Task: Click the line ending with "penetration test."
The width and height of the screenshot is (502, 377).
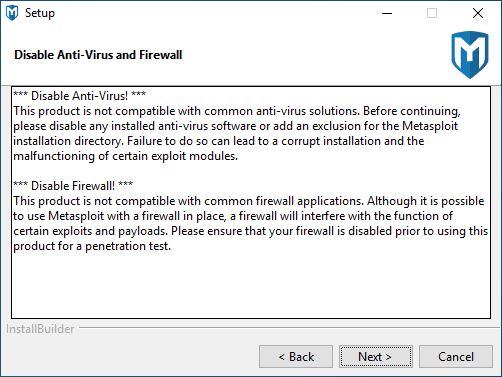Action: pos(92,246)
